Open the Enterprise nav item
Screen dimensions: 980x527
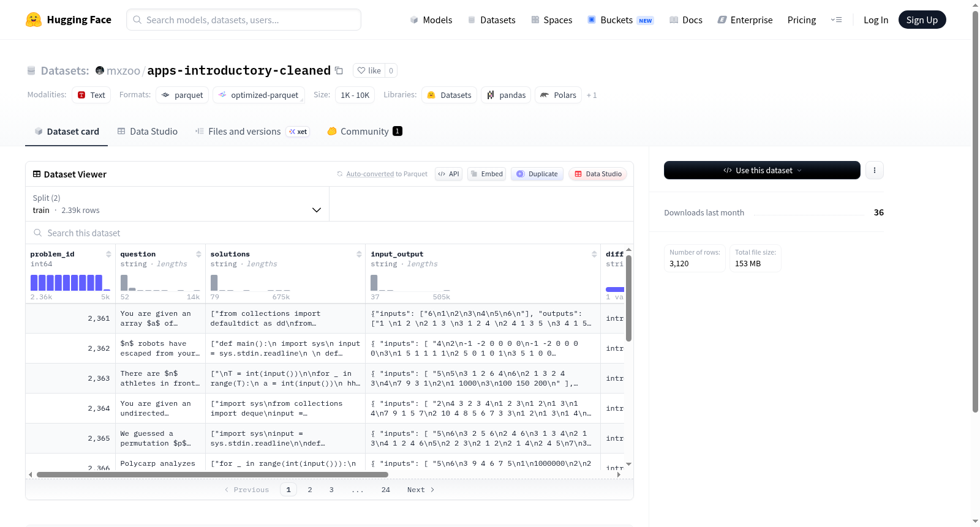click(745, 20)
